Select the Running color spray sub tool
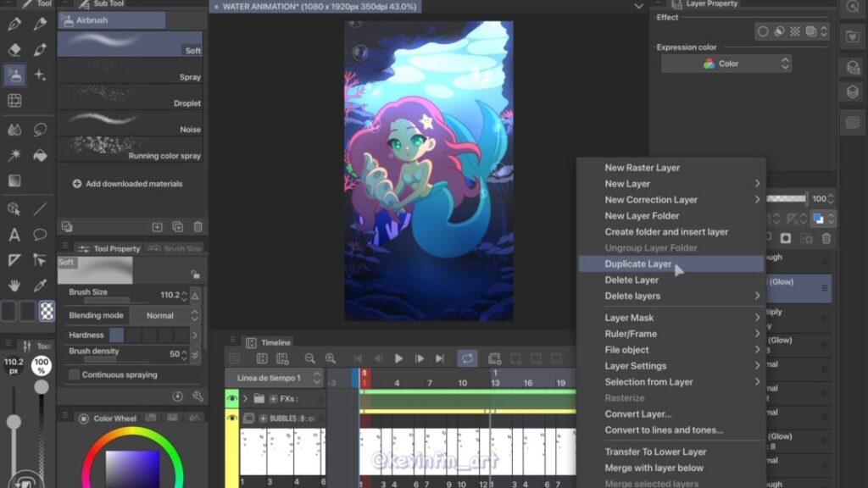 pyautogui.click(x=130, y=149)
